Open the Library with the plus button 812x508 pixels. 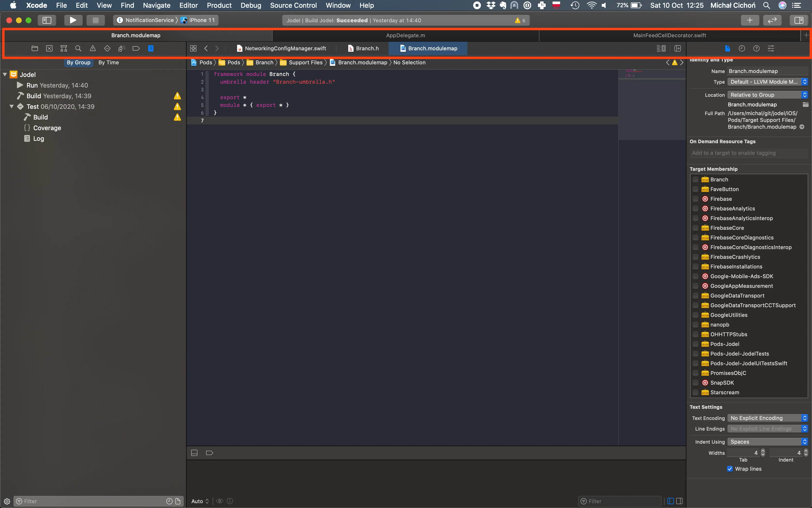[x=750, y=20]
